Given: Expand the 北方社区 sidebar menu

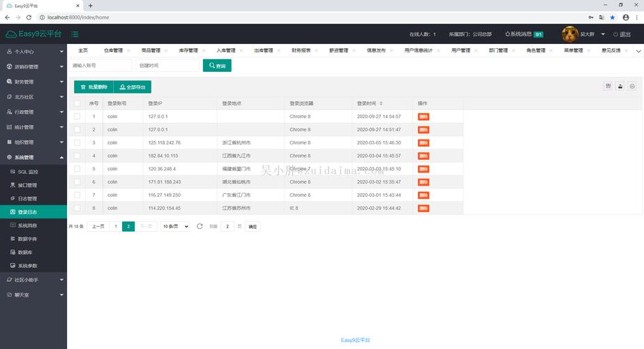Looking at the screenshot, I should [33, 97].
